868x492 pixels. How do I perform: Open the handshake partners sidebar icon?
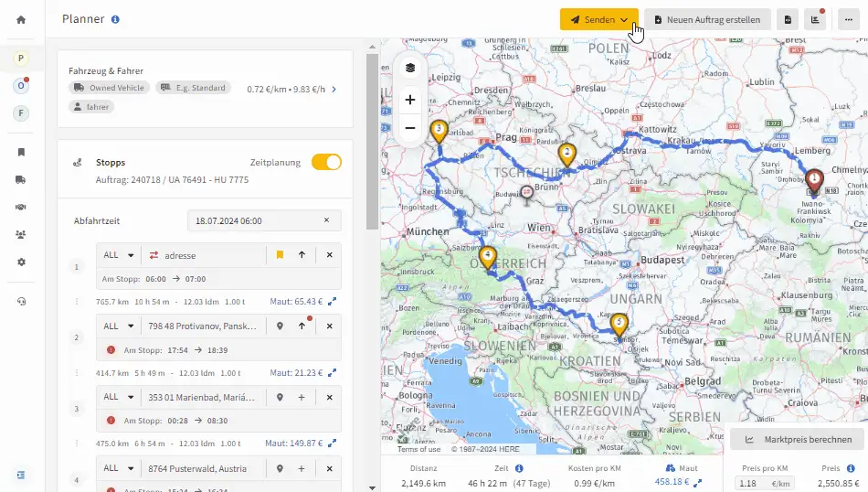pyautogui.click(x=21, y=207)
